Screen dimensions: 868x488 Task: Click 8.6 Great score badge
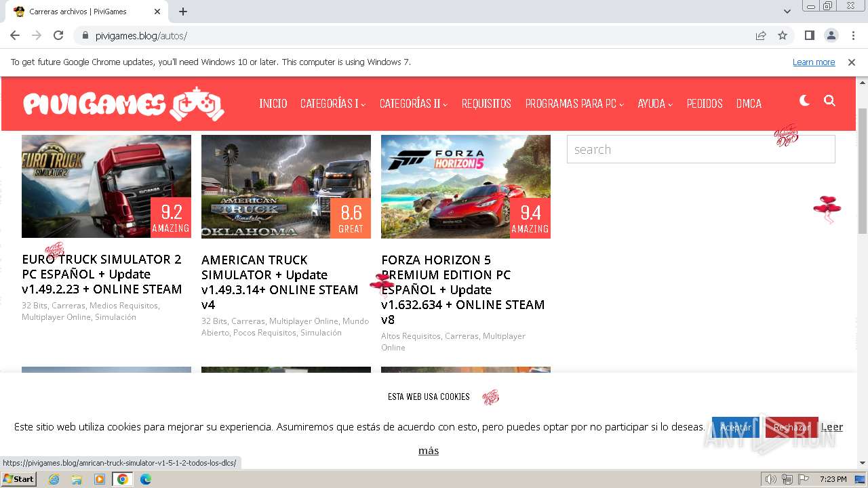(x=351, y=218)
